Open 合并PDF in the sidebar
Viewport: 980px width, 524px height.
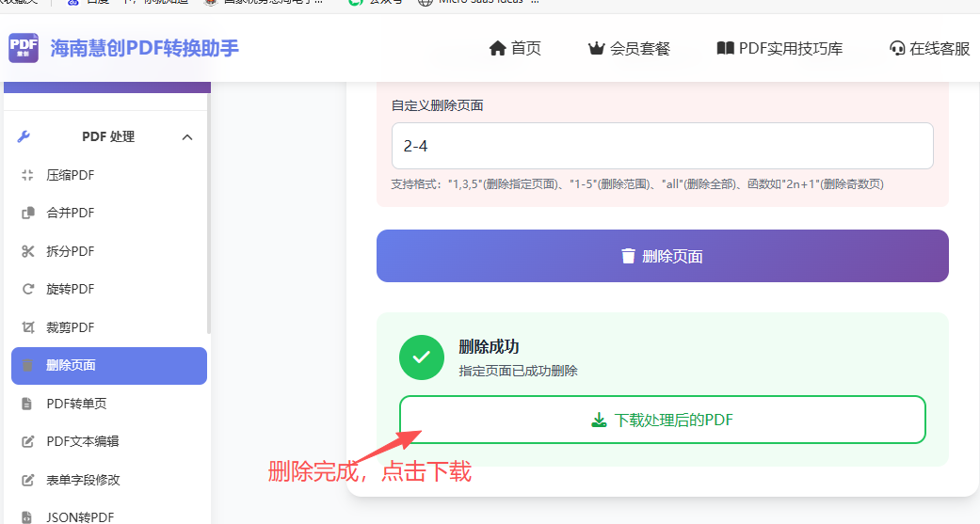click(x=70, y=213)
